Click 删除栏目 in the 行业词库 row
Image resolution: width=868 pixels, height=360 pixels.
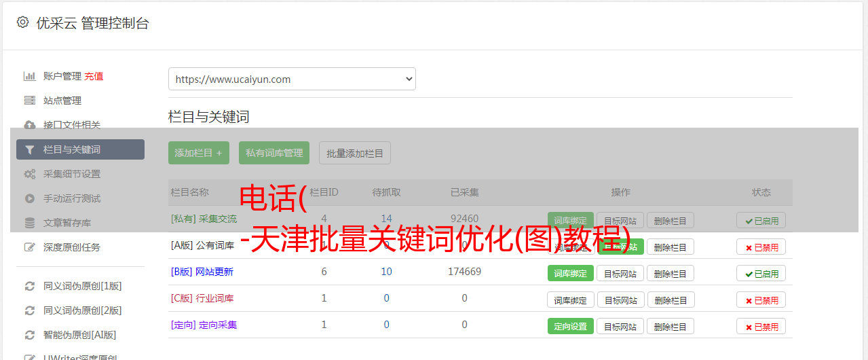(671, 300)
